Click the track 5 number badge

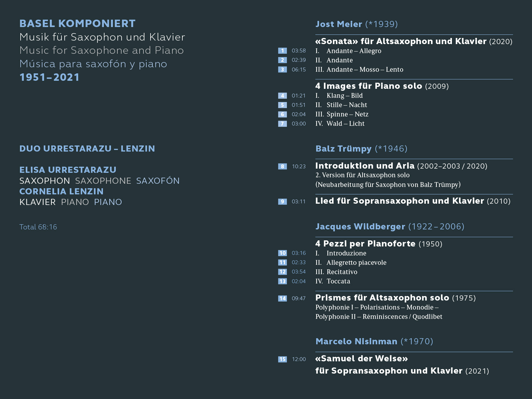282,105
